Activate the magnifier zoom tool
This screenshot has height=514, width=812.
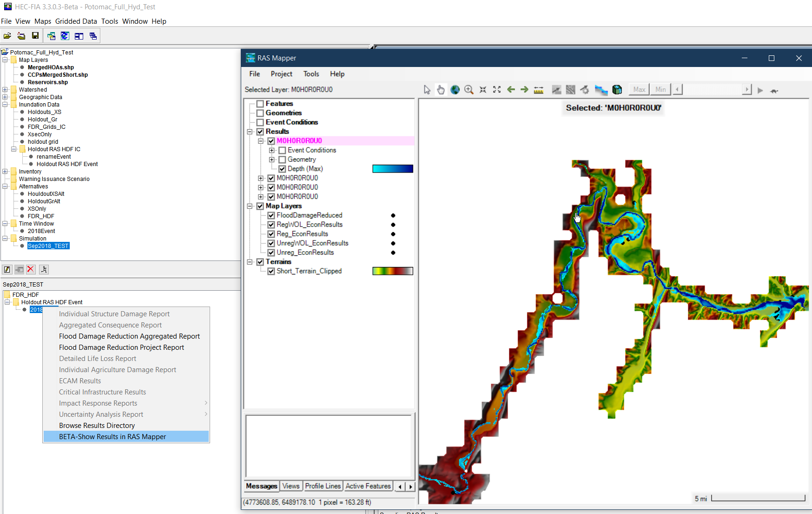coord(469,90)
